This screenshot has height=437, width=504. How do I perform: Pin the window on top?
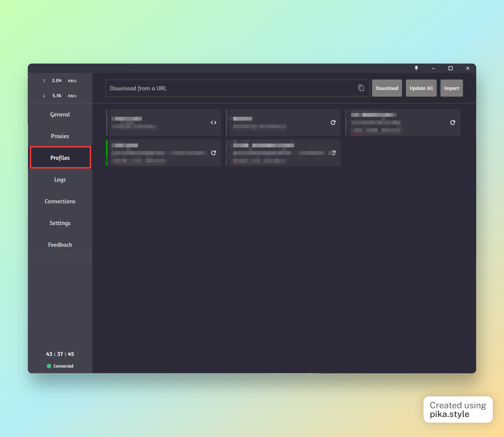[x=416, y=68]
